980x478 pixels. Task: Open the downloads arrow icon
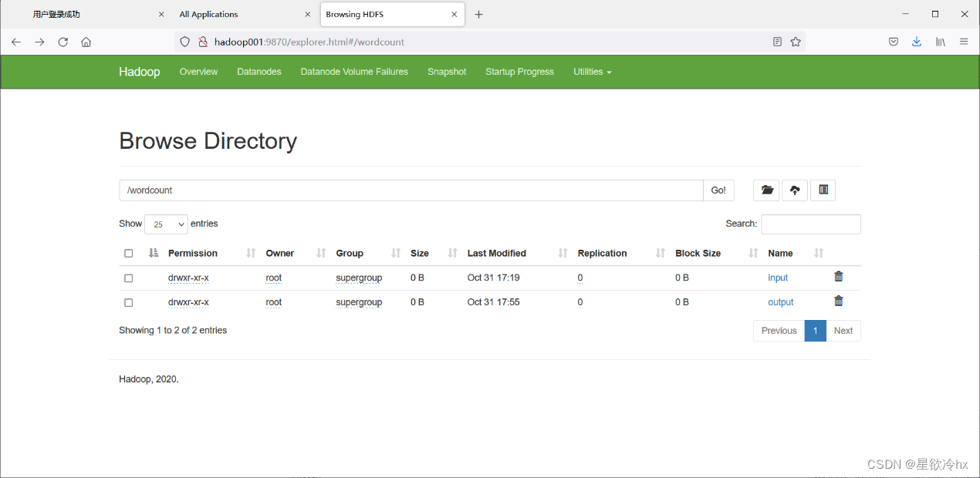[917, 42]
